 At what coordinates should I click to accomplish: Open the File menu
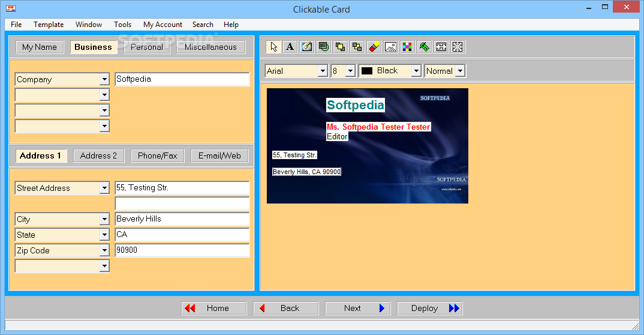(16, 25)
